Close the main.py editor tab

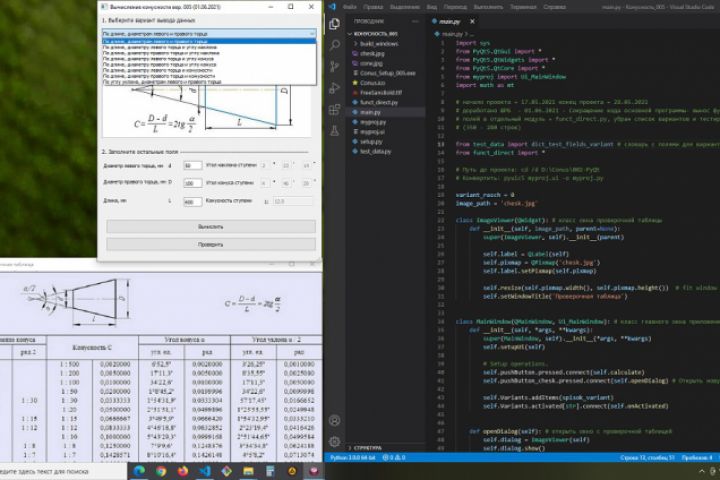(x=471, y=20)
